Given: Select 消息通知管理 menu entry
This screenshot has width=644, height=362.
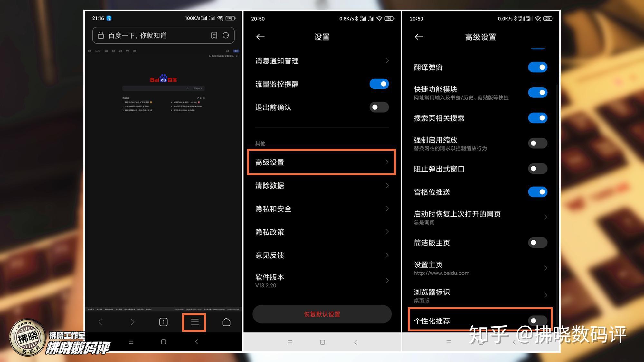Looking at the screenshot, I should coord(322,61).
